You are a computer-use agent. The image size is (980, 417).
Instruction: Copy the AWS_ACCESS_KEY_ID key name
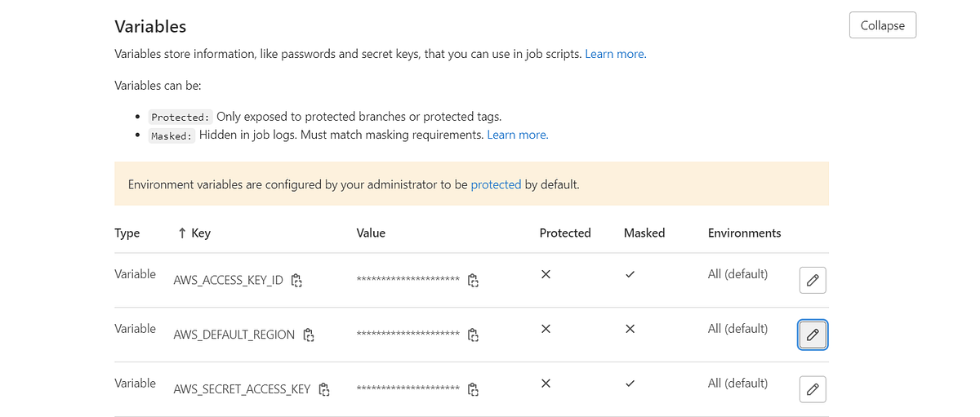[296, 281]
